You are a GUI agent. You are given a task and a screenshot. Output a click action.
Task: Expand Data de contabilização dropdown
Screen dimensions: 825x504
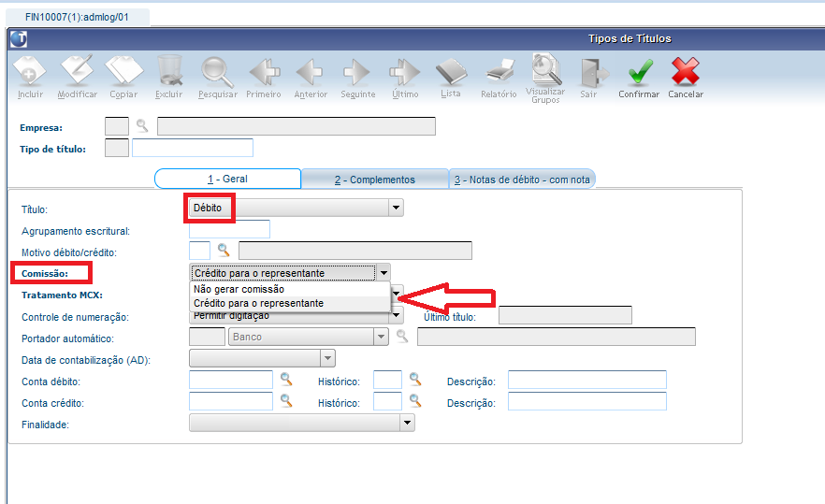pyautogui.click(x=327, y=358)
